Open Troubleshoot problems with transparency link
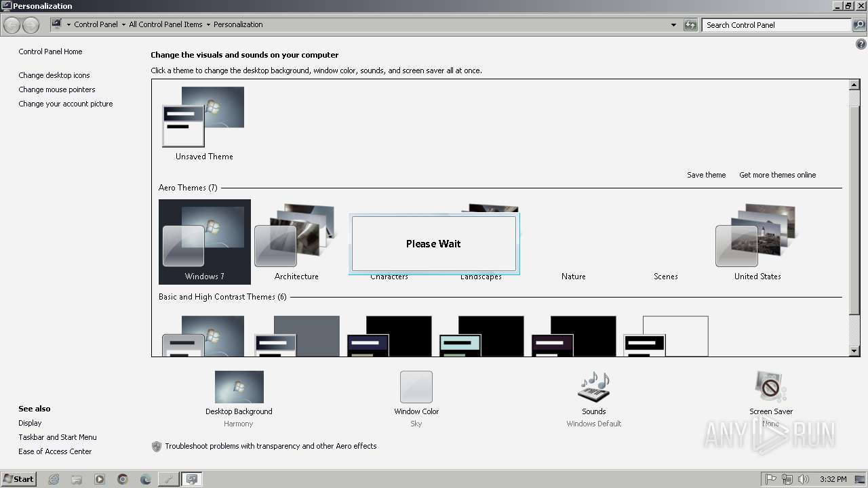868x488 pixels. tap(271, 446)
